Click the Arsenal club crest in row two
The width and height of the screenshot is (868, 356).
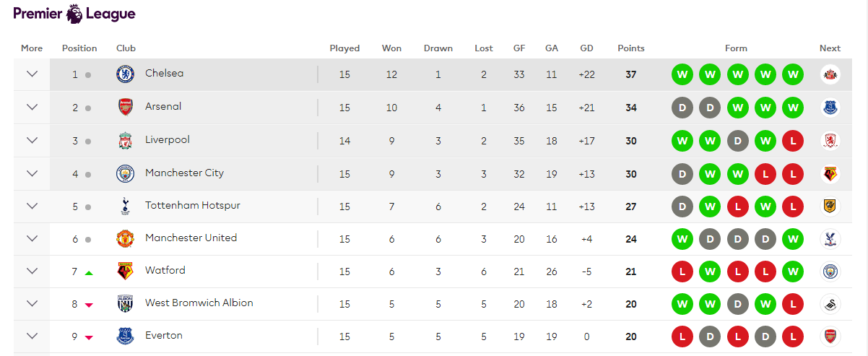tap(126, 108)
